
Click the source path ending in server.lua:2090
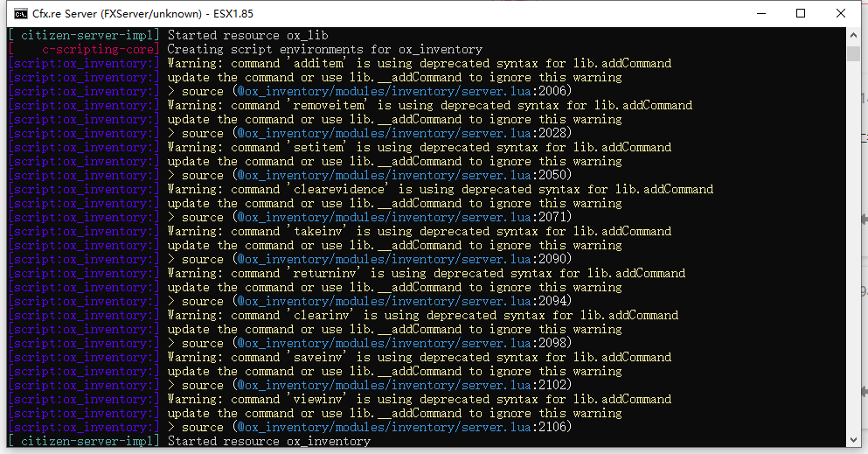pos(402,260)
